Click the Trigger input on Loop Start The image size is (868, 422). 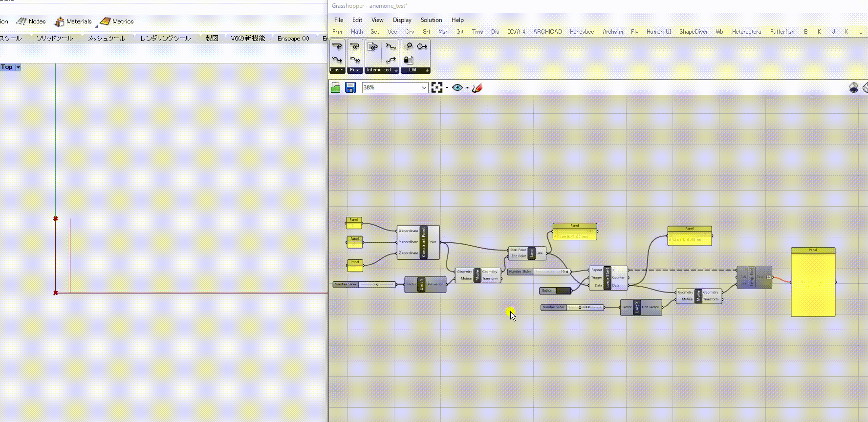tap(596, 277)
